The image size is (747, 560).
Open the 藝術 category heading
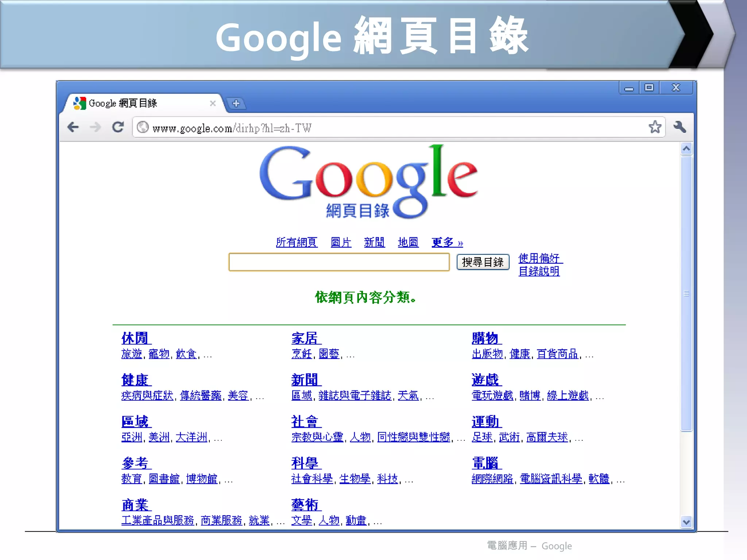coord(306,505)
